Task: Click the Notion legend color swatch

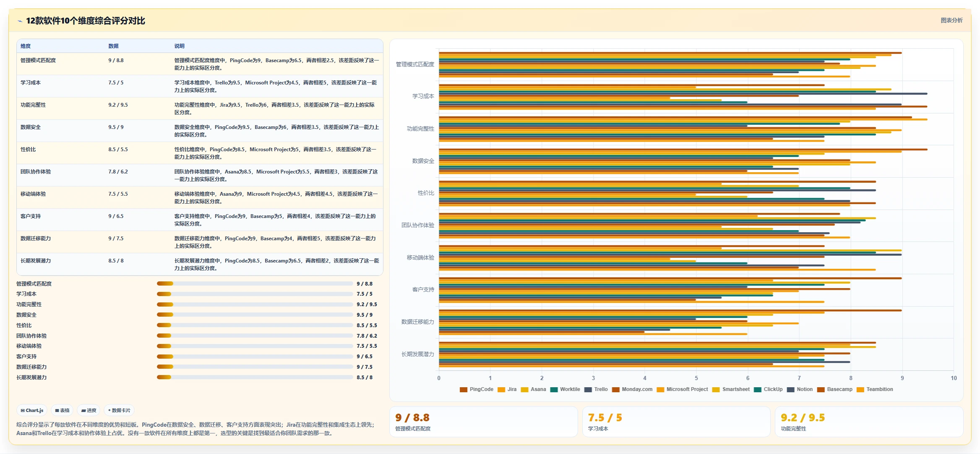Action: (791, 390)
